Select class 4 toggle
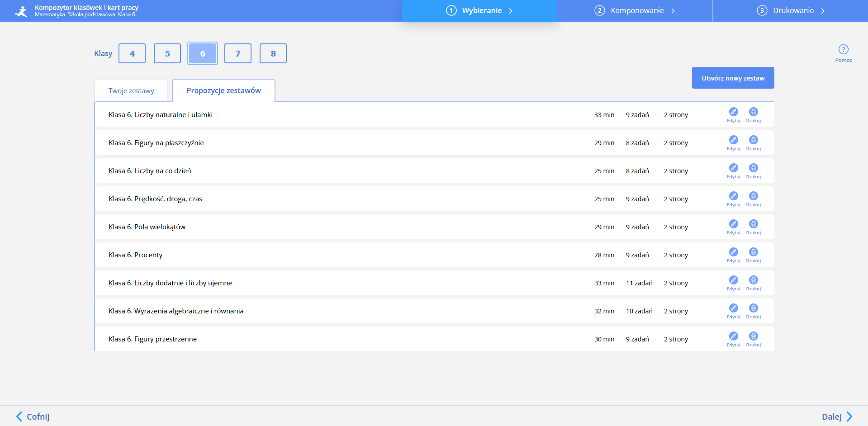Viewport: 868px width, 426px height. (132, 53)
